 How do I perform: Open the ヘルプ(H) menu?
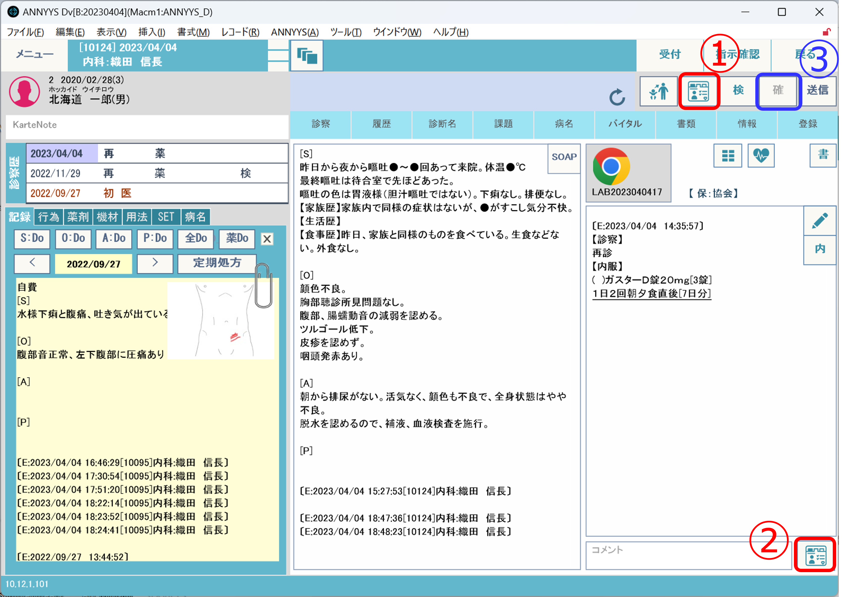(451, 32)
